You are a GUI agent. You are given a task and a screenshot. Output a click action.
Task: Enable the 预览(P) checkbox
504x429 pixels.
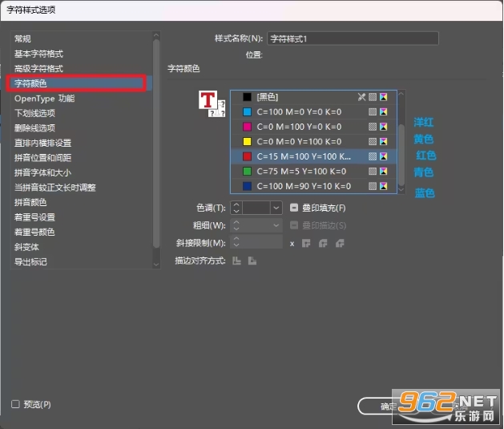(x=15, y=404)
